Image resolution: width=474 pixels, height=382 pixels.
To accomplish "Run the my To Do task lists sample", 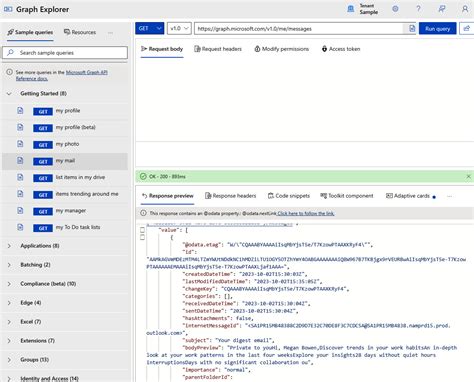I will click(65, 228).
